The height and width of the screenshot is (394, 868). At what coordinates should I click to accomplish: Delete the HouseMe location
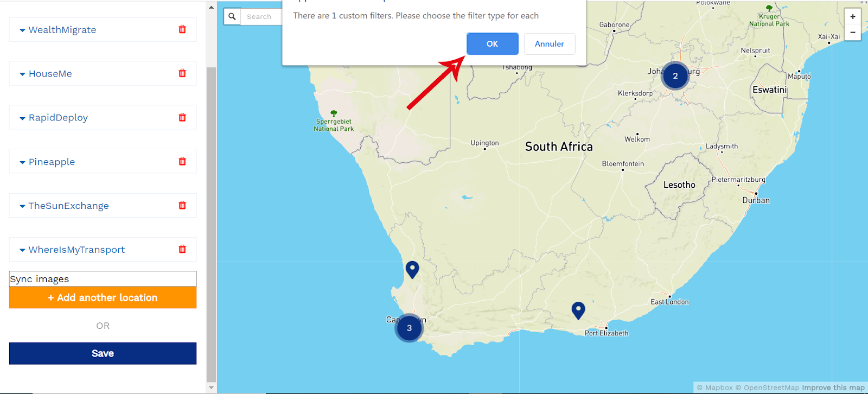click(182, 73)
